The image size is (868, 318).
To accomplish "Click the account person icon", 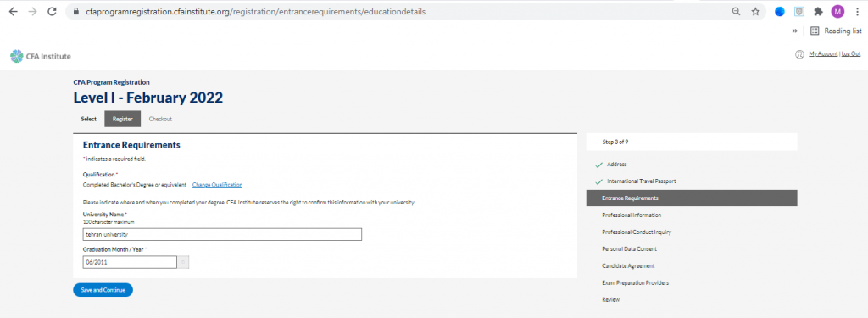I will click(798, 54).
